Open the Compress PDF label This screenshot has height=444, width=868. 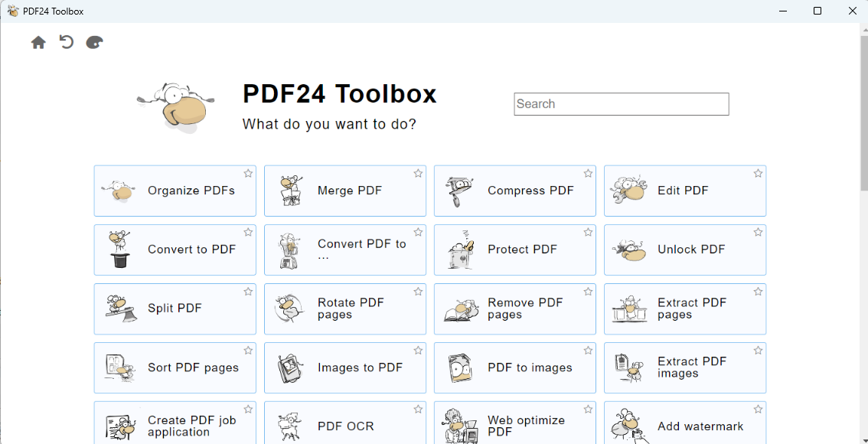[x=531, y=191]
